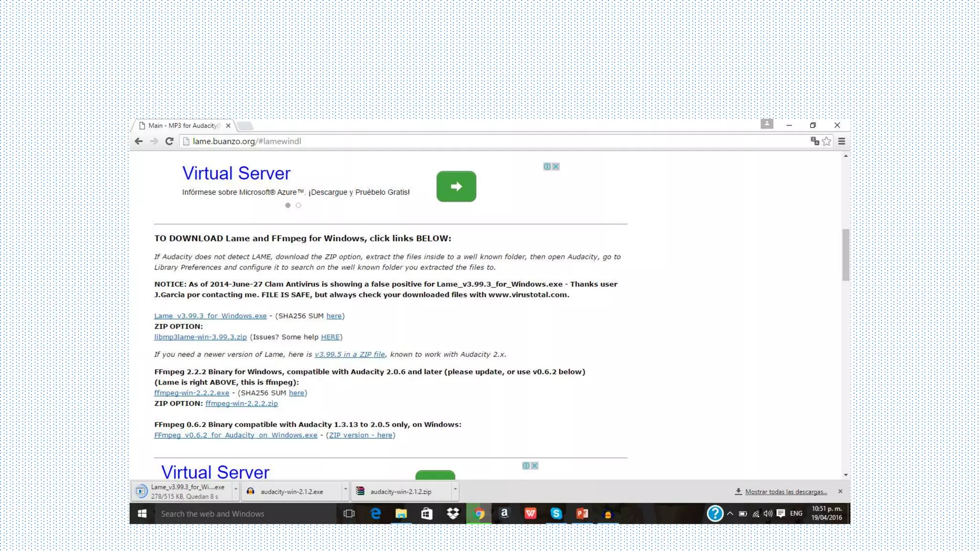980x551 pixels.
Task: Click the scrollbar up arrow
Action: 846,156
